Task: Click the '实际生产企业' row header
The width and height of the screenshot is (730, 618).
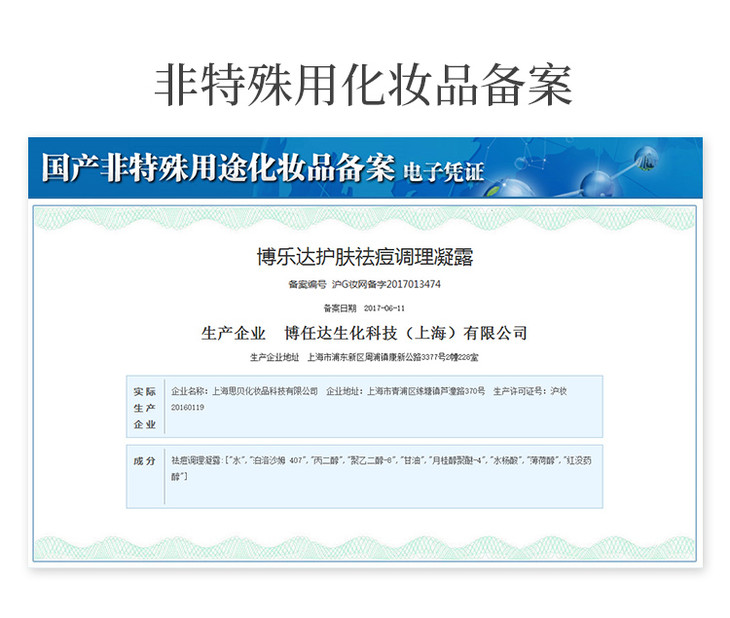Action: (x=145, y=407)
